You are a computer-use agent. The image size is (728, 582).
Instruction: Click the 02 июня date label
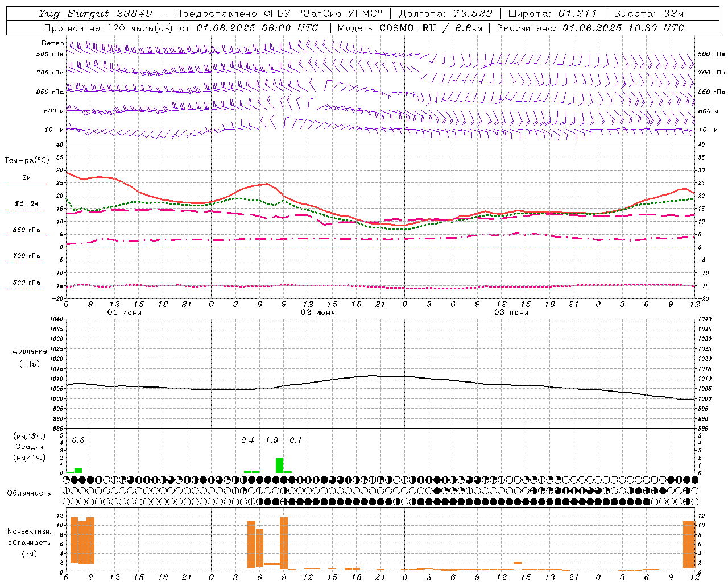tap(318, 313)
